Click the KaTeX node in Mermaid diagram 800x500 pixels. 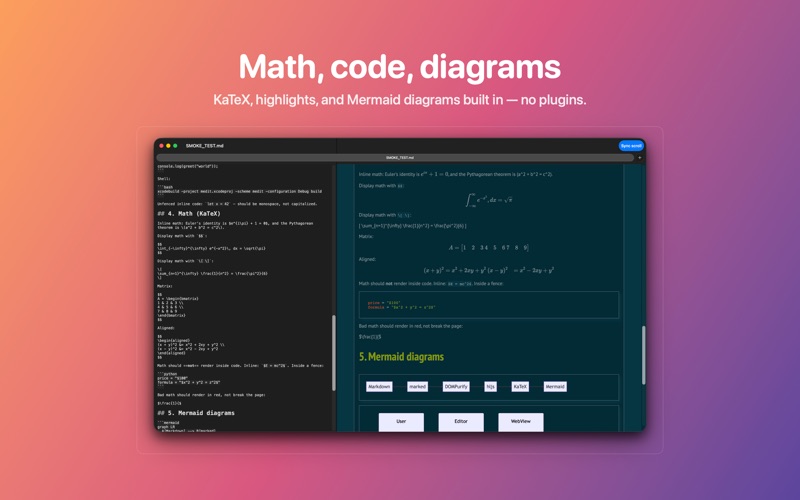520,387
